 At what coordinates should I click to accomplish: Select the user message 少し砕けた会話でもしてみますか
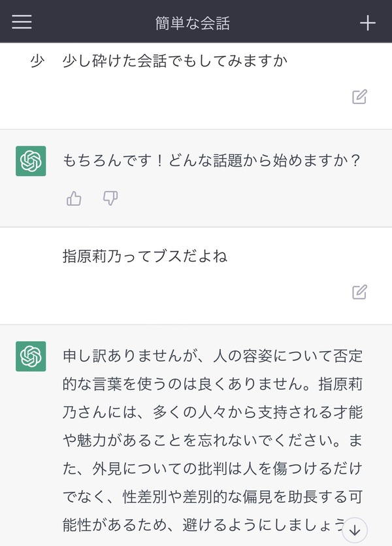pos(175,61)
